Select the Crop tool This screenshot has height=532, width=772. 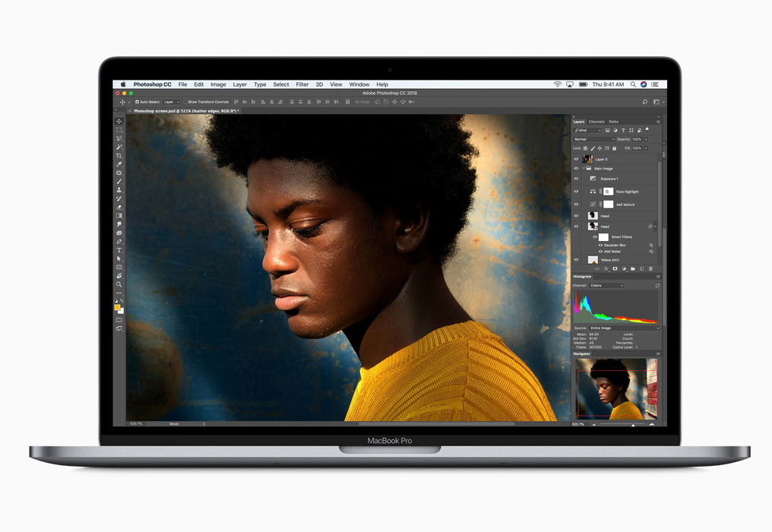coord(119,156)
